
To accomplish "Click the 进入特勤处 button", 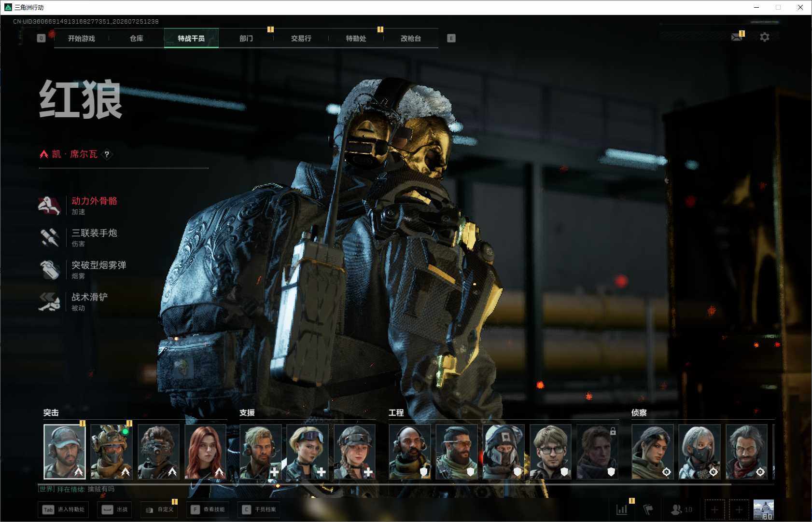I will (x=64, y=509).
